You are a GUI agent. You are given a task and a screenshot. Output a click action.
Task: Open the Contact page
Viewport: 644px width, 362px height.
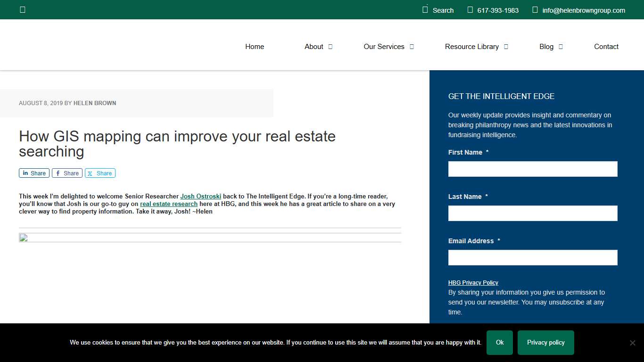tap(606, 47)
